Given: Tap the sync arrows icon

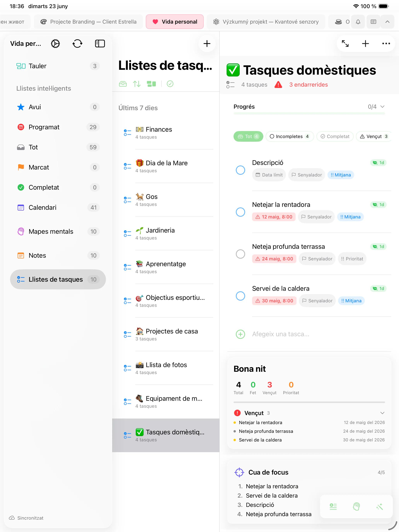Looking at the screenshot, I should [78, 43].
